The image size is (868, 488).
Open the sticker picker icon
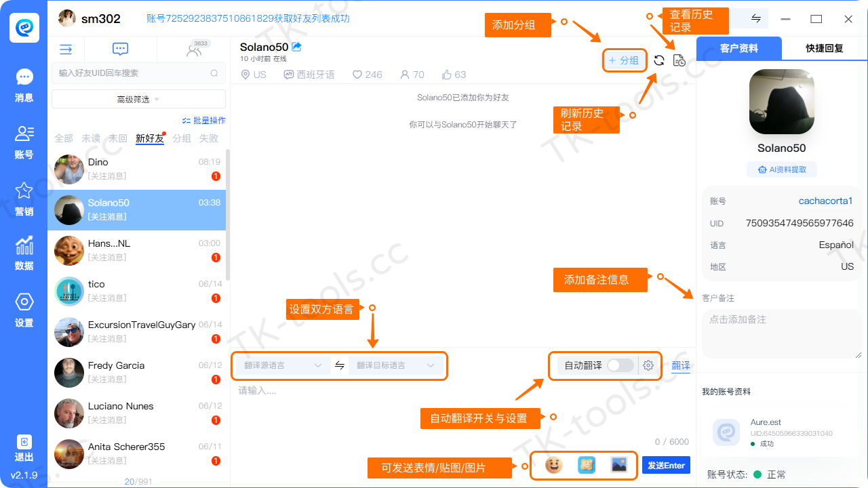586,465
